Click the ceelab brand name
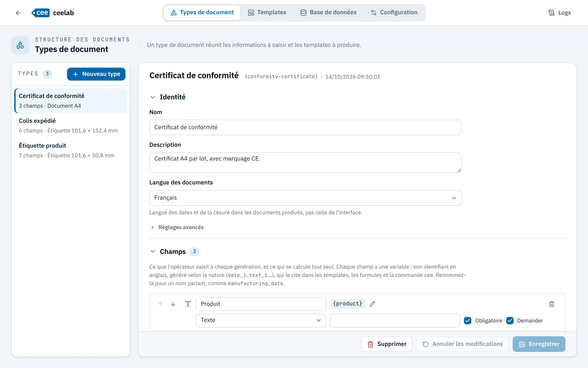This screenshot has height=368, width=588. tap(63, 13)
